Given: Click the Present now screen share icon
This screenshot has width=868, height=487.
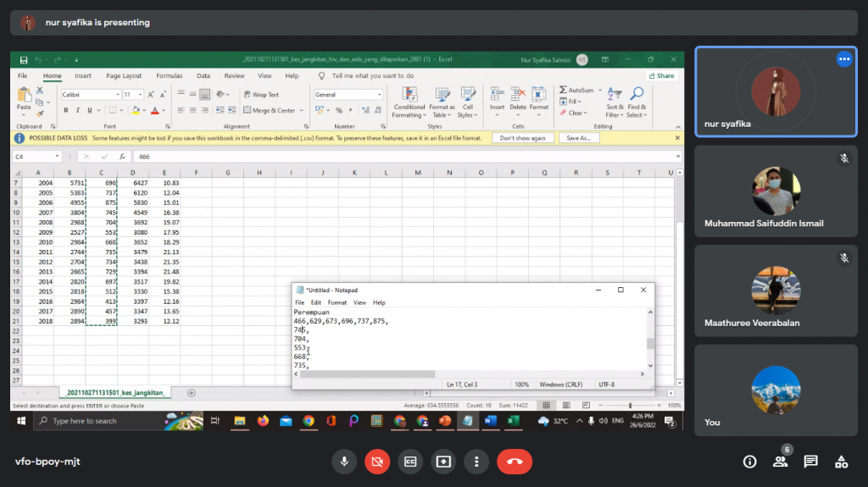Looking at the screenshot, I should [x=443, y=462].
